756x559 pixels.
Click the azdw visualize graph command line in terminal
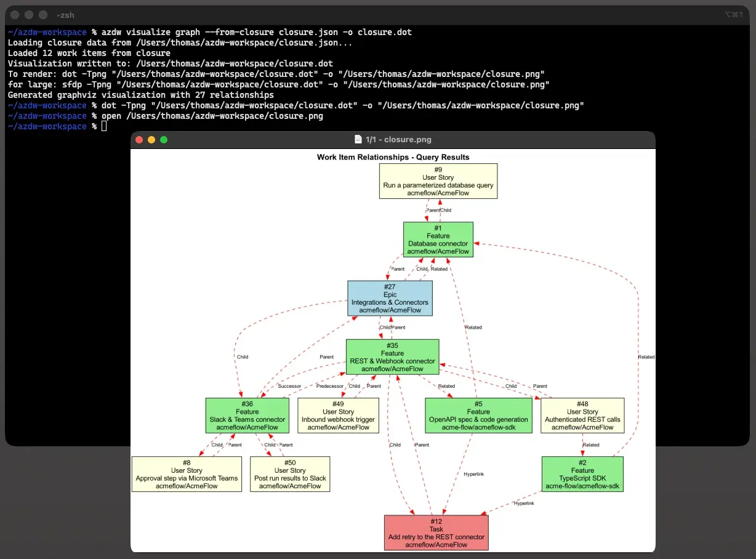pyautogui.click(x=209, y=32)
